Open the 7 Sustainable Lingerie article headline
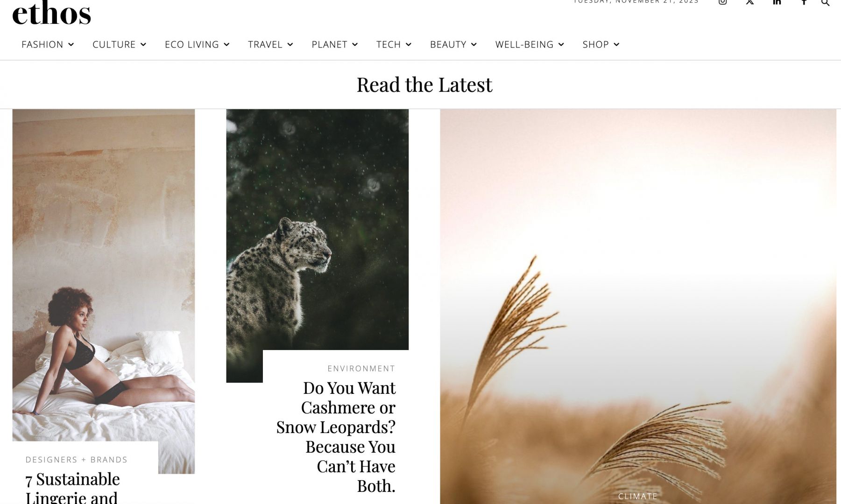The width and height of the screenshot is (841, 504). pyautogui.click(x=72, y=488)
